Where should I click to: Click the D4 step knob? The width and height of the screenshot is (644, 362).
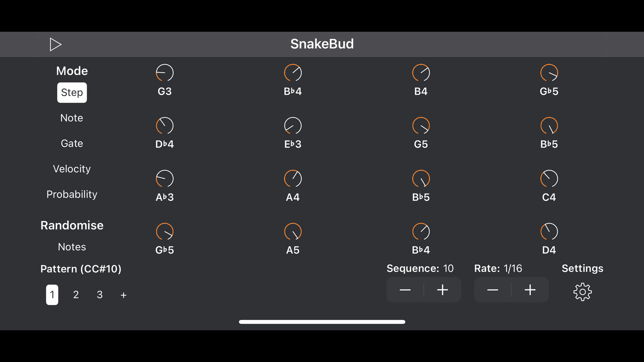[x=549, y=231]
